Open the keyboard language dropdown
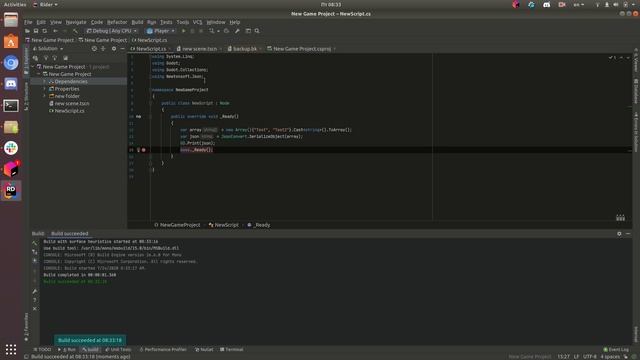640x360 pixels. [578, 4]
